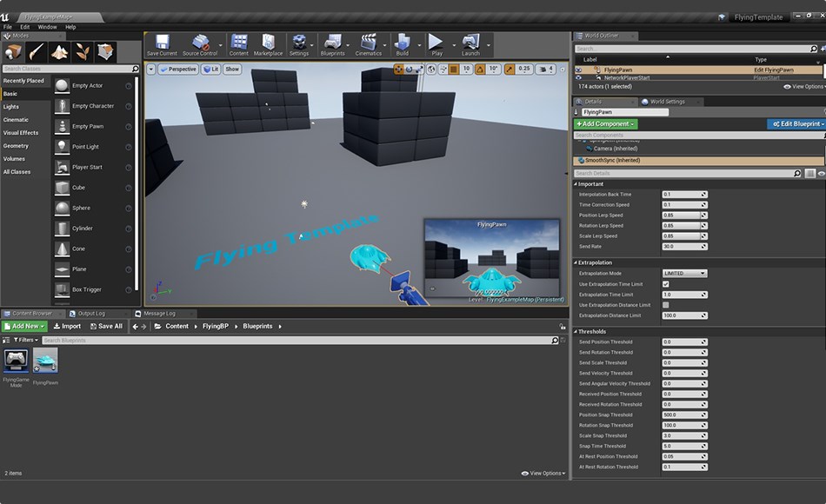Toggle visibility of the FlyingPawn actor
This screenshot has height=504, width=826.
tap(578, 70)
